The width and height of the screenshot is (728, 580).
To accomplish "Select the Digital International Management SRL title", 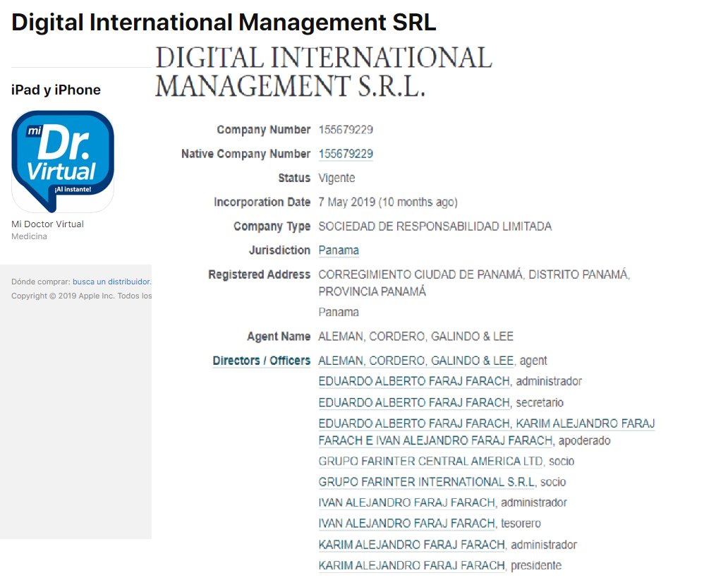I will [224, 23].
